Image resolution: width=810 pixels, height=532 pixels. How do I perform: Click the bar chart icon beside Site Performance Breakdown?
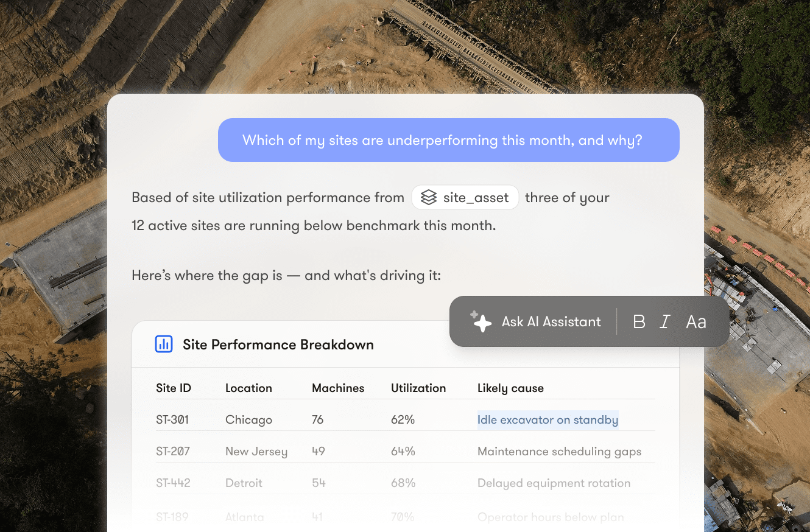coord(164,345)
